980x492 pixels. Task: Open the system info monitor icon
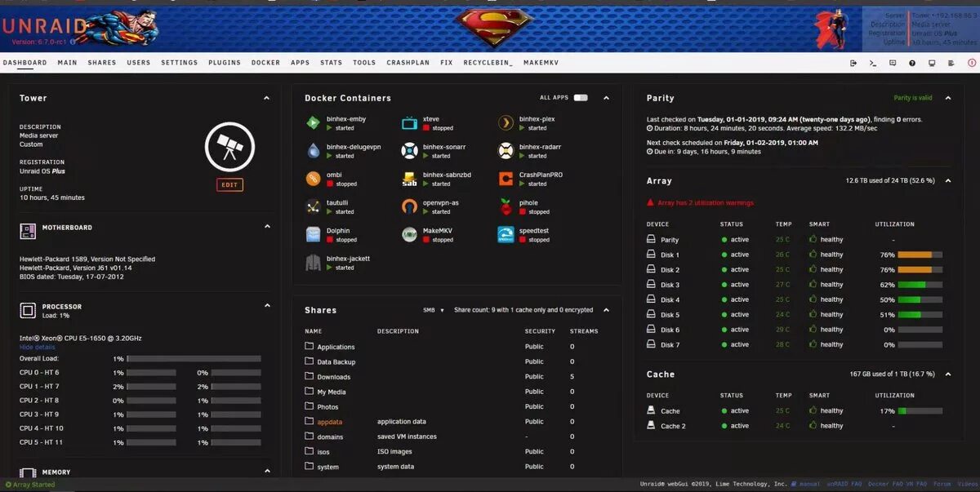click(x=932, y=63)
